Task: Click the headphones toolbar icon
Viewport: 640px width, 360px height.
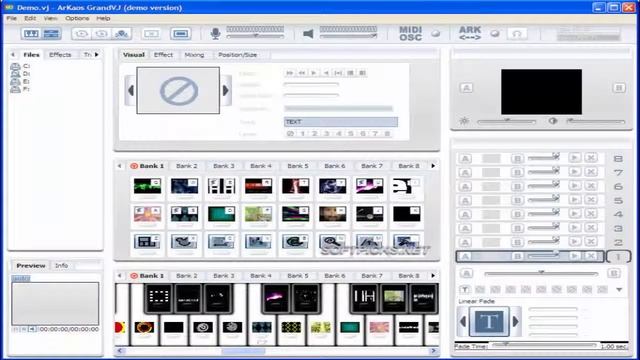Action: pyautogui.click(x=517, y=34)
